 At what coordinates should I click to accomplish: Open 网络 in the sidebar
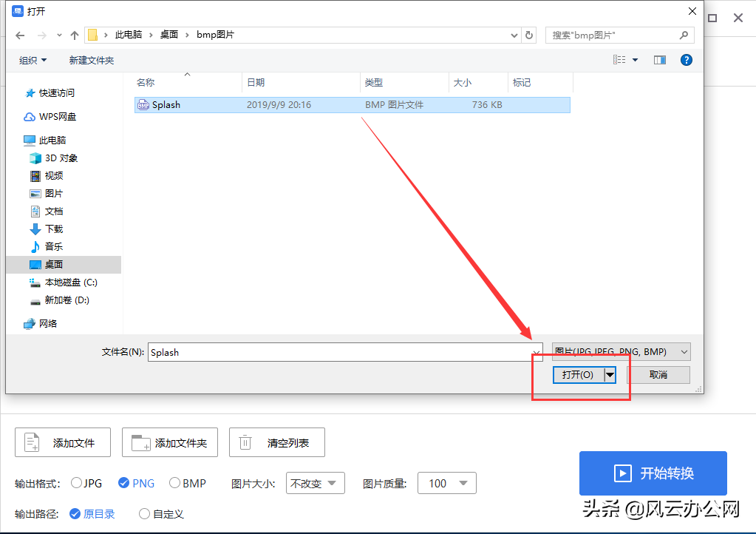[x=41, y=324]
